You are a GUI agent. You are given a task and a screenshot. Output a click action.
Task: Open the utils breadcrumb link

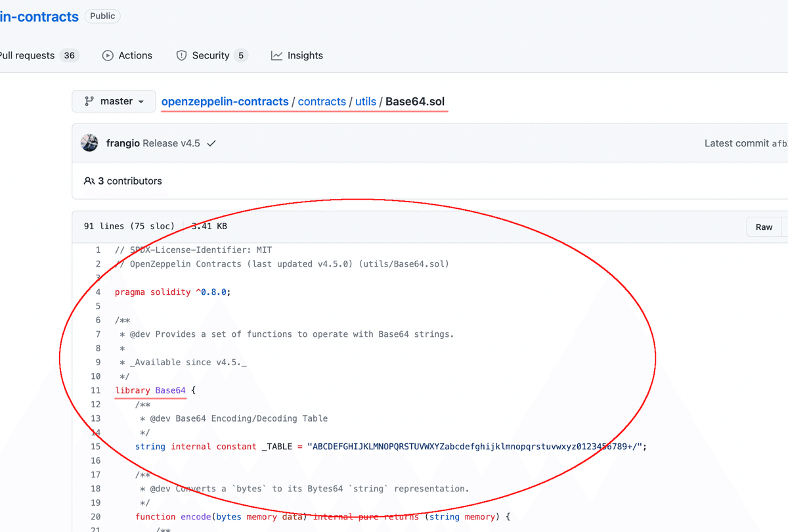(x=366, y=102)
